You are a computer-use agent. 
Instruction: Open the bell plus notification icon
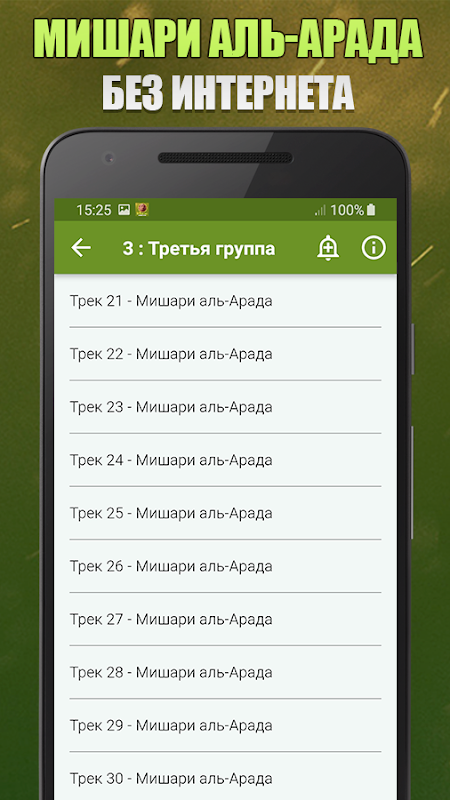pyautogui.click(x=328, y=248)
